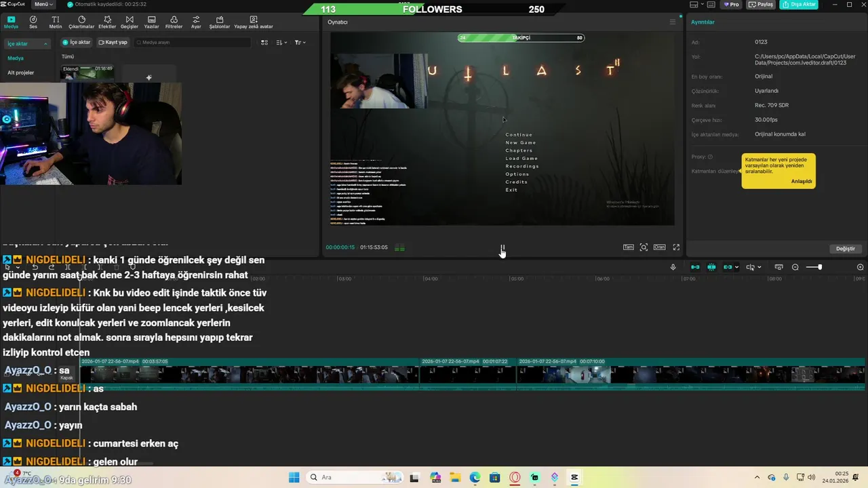Open Opera browser from taskbar

(x=515, y=477)
